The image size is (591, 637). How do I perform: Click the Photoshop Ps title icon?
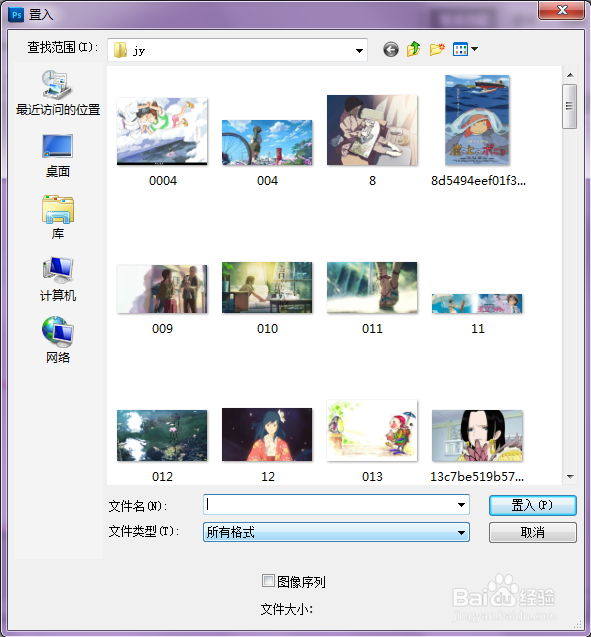click(x=16, y=15)
